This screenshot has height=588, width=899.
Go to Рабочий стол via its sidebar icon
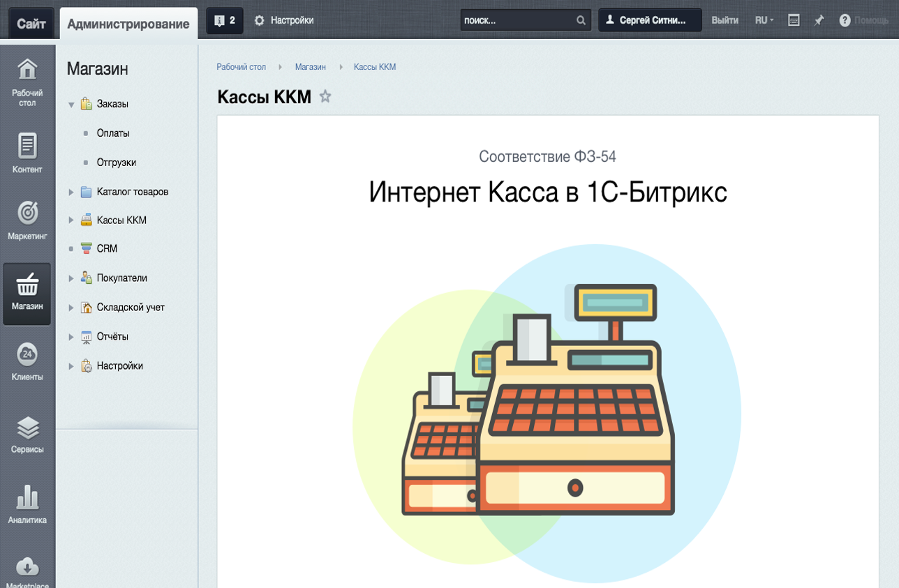click(27, 79)
